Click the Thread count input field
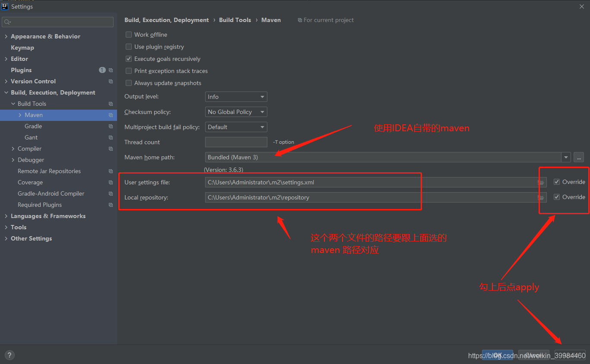This screenshot has width=590, height=364. click(x=236, y=142)
